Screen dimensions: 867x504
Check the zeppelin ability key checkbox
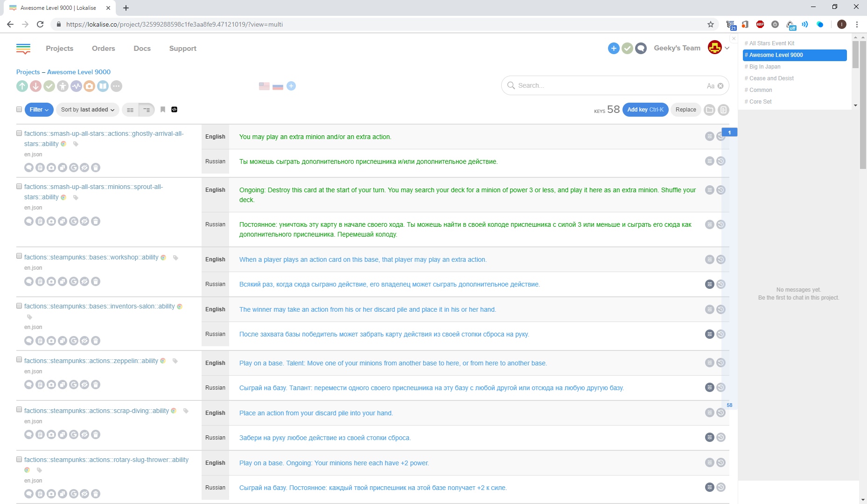[19, 359]
